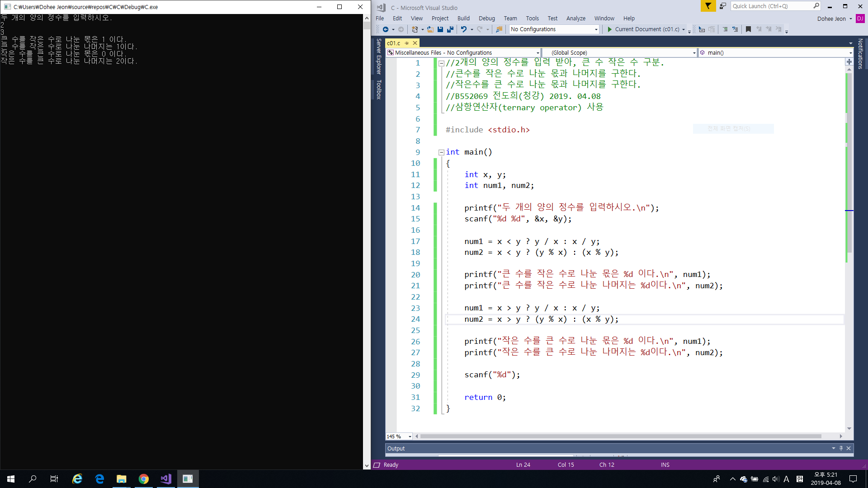Click the Open File folder icon
Image resolution: width=868 pixels, height=488 pixels.
point(430,29)
